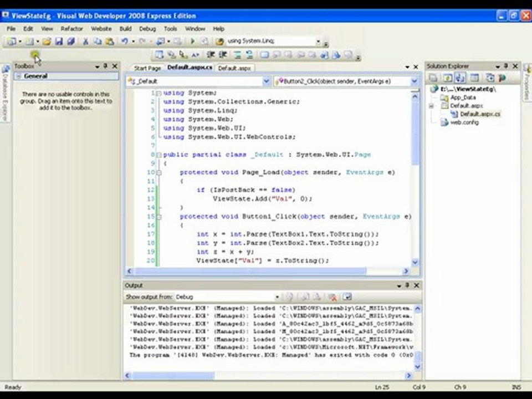
Task: Open the _Default class dropdown
Action: coord(267,81)
